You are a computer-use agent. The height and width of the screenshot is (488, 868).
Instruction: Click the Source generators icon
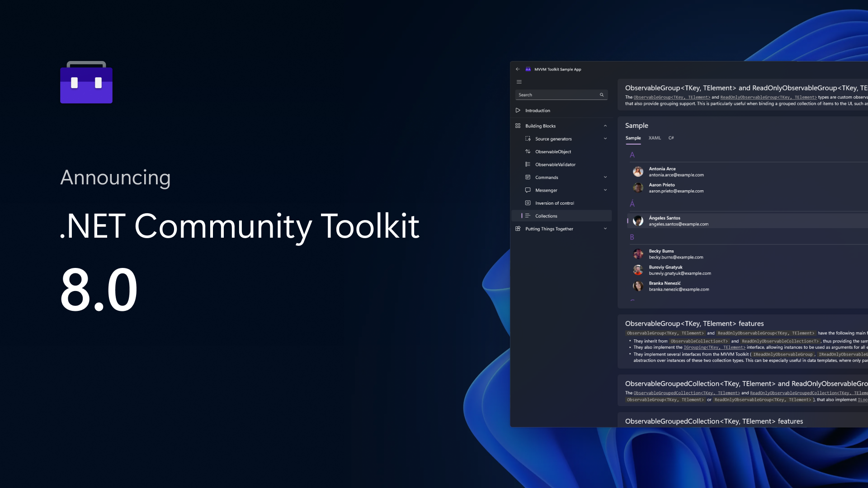point(527,138)
